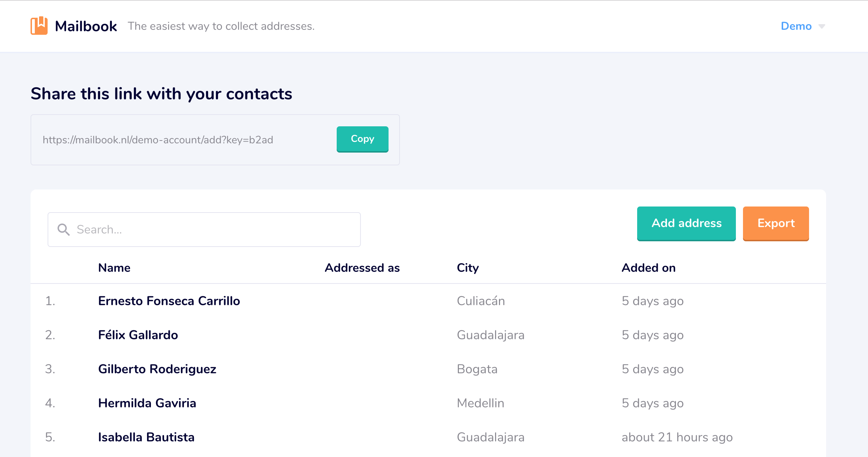This screenshot has height=457, width=868.
Task: Click the Mailbook logo icon
Action: [x=39, y=26]
